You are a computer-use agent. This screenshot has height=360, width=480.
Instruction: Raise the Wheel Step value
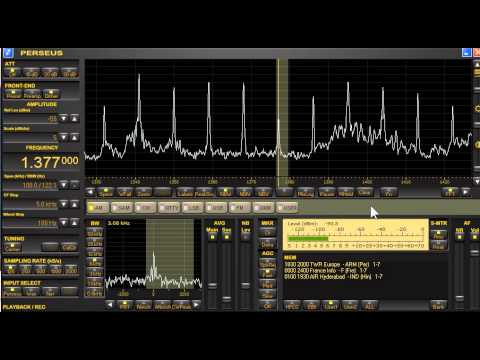(74, 222)
